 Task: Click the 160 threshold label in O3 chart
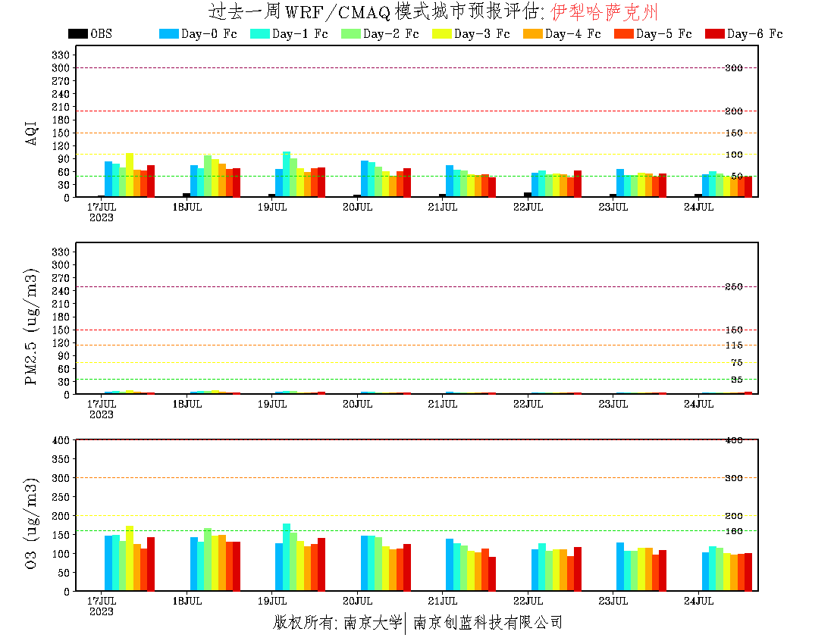733,531
